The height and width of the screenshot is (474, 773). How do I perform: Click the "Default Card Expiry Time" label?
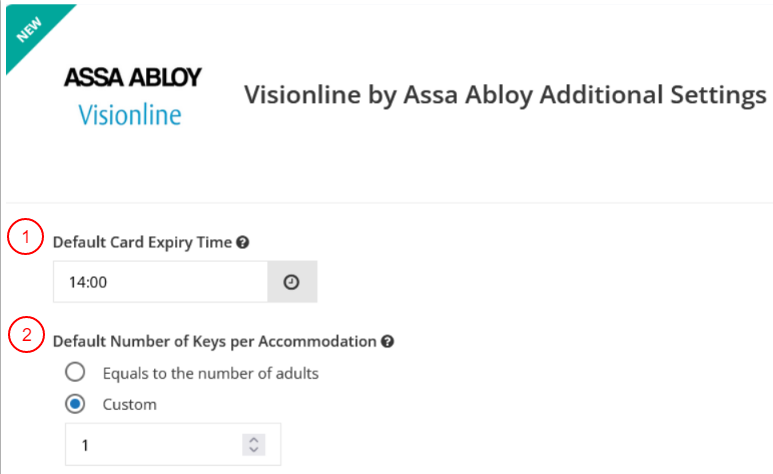pyautogui.click(x=142, y=242)
